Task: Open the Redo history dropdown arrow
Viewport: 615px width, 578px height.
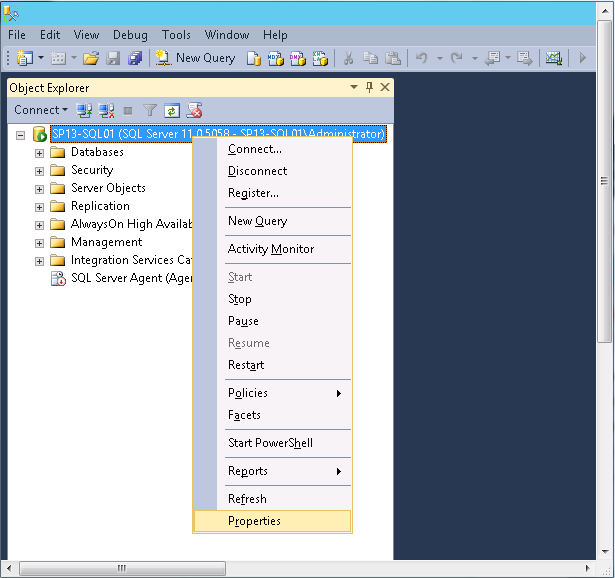Action: click(475, 58)
